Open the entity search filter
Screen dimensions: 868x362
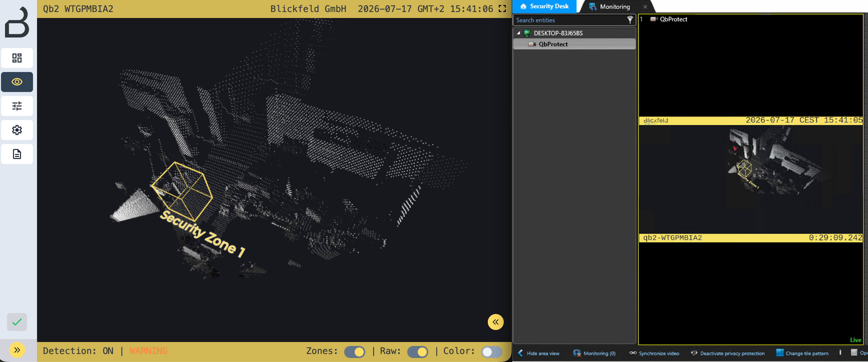pyautogui.click(x=630, y=20)
